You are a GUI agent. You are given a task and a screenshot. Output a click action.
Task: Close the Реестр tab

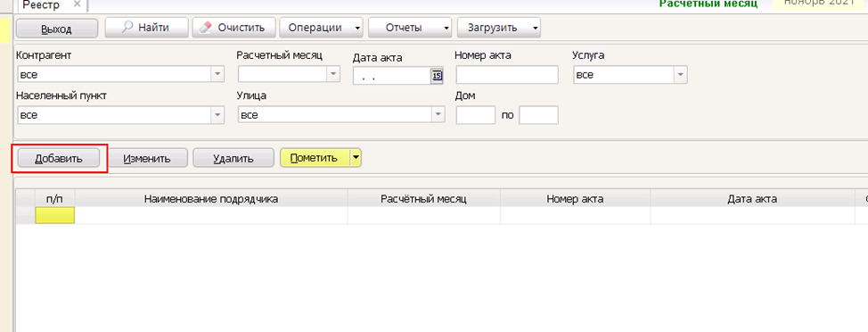pyautogui.click(x=77, y=4)
